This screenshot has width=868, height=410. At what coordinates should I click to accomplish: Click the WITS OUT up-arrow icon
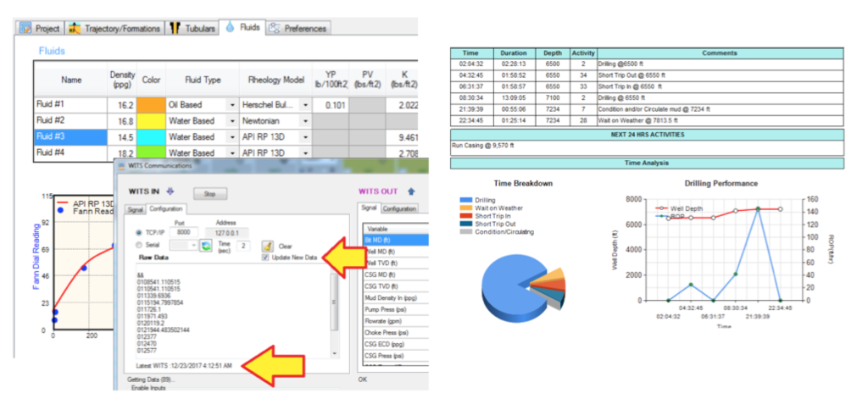click(412, 191)
